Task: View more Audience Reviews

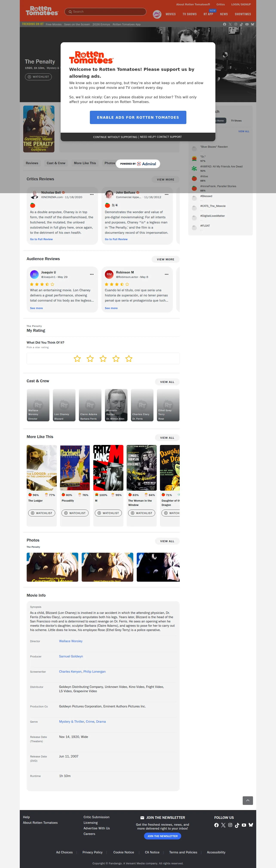Action: (x=166, y=259)
